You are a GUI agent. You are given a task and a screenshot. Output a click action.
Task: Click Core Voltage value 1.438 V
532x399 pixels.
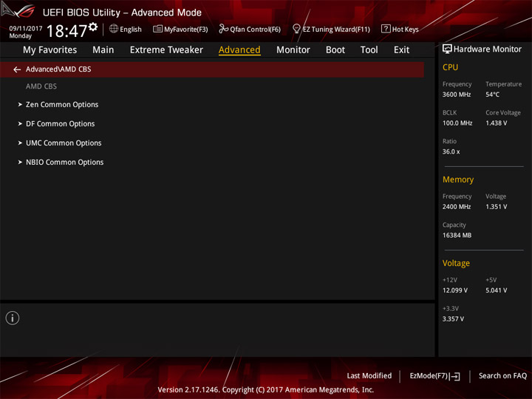pyautogui.click(x=497, y=123)
